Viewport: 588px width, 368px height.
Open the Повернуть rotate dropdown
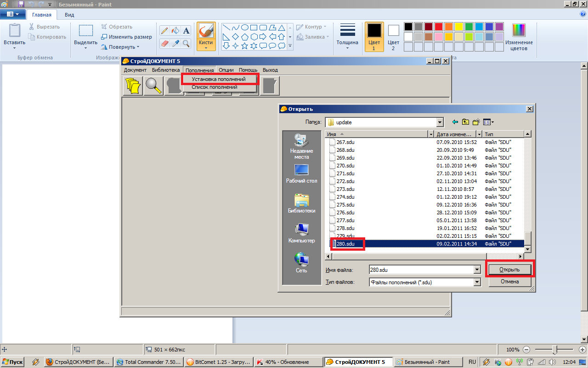click(x=120, y=47)
